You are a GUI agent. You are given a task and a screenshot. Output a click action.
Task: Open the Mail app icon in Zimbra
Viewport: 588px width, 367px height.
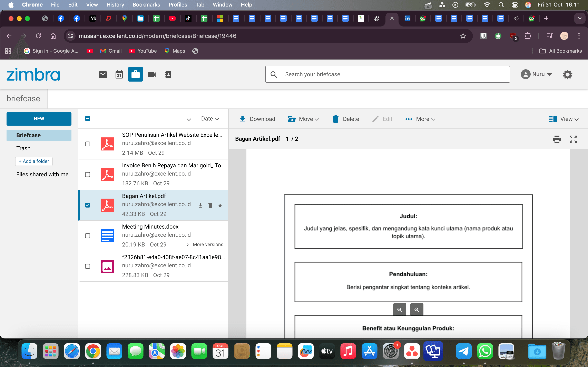[103, 74]
